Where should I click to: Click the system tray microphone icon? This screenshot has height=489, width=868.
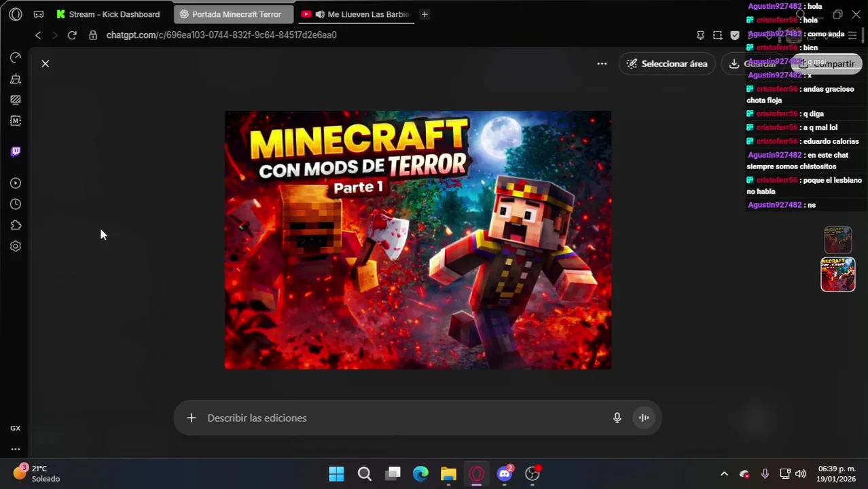tap(765, 474)
